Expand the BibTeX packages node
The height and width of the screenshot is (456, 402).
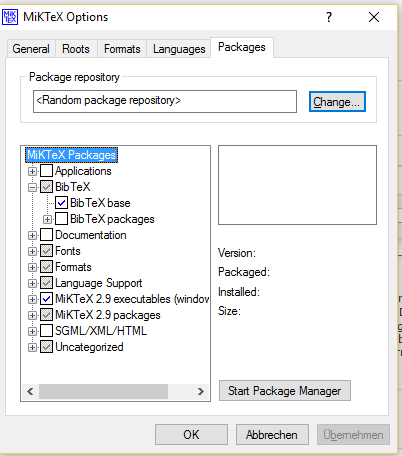click(47, 219)
